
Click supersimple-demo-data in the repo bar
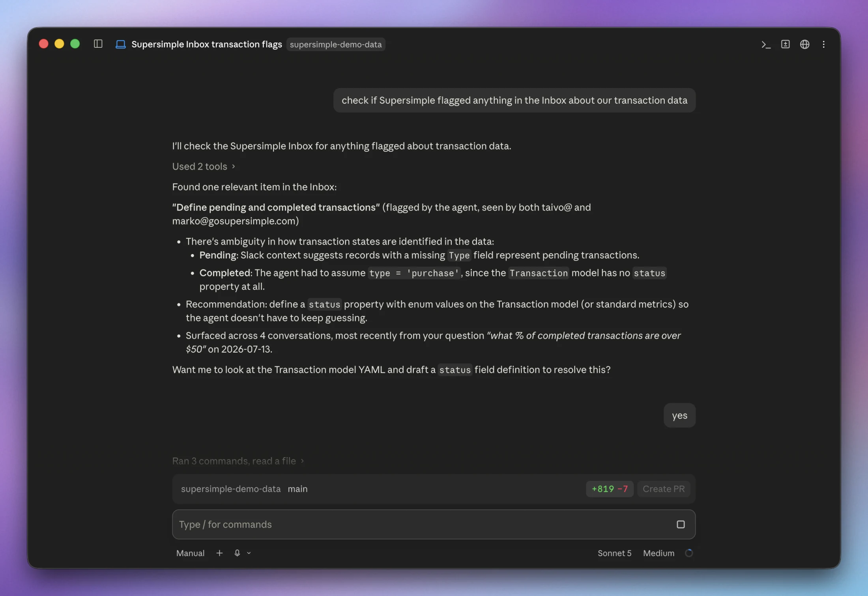231,489
